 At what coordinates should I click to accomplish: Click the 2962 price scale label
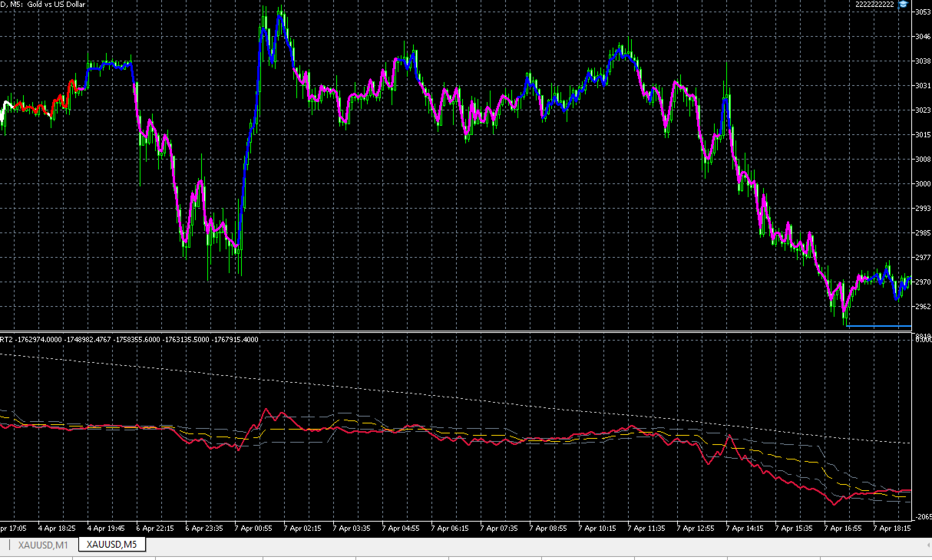(922, 307)
